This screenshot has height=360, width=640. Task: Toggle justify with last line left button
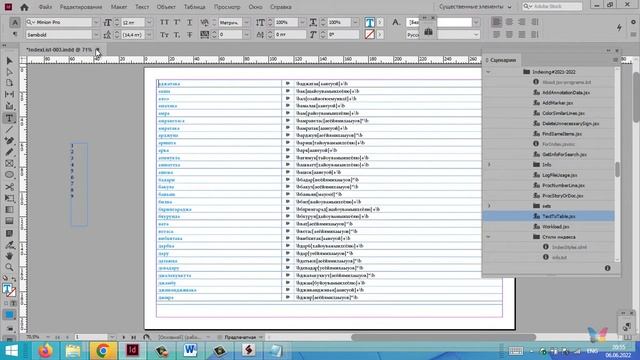(x=496, y=35)
